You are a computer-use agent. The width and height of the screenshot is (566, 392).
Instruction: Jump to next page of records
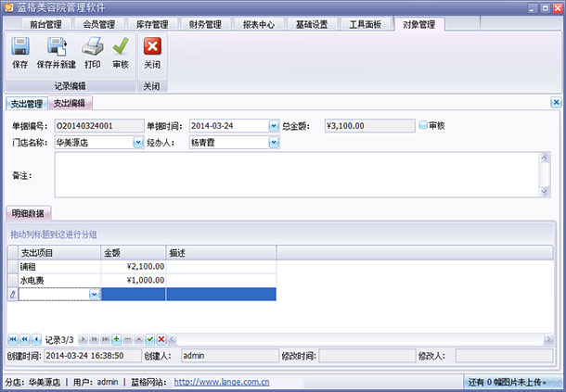click(x=94, y=339)
